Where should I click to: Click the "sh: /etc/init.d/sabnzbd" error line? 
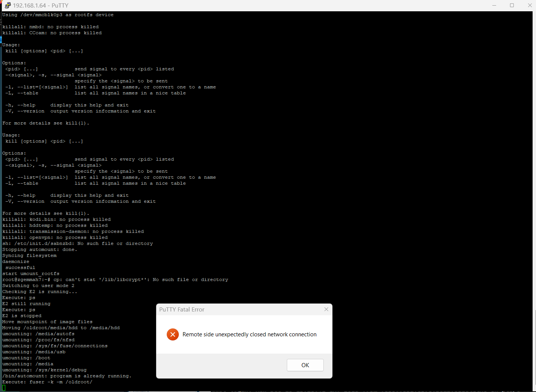pyautogui.click(x=78, y=243)
